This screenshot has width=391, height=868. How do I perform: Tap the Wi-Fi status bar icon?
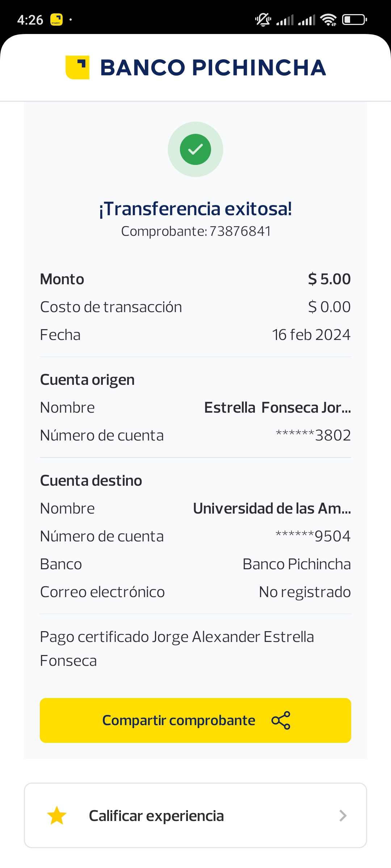329,20
